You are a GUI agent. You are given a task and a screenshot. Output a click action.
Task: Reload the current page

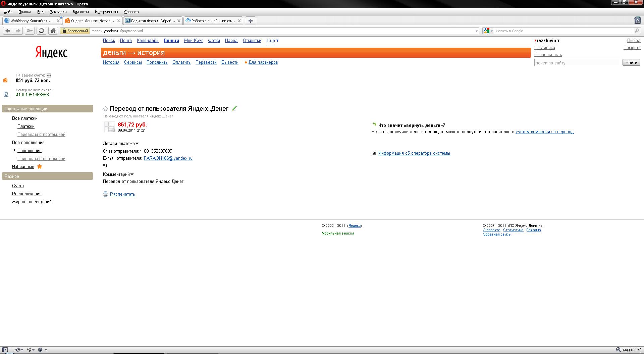(41, 31)
